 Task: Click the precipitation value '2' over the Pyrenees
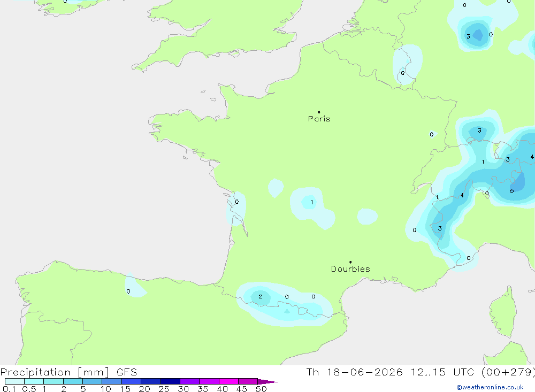tap(261, 296)
